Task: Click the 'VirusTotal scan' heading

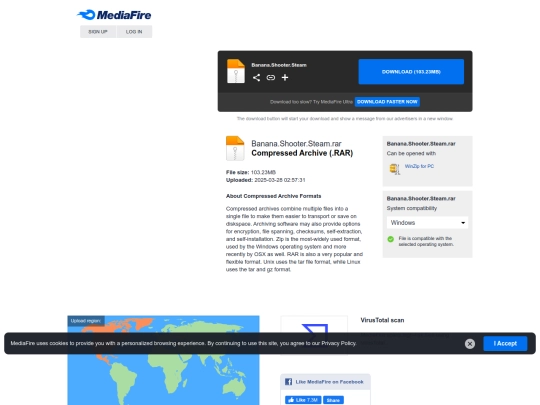Action: click(382, 320)
